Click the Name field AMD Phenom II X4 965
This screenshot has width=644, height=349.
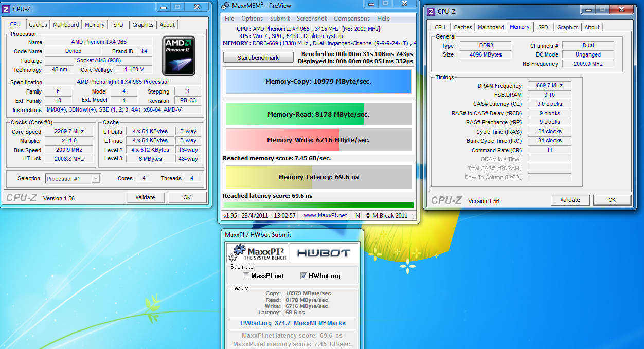tap(98, 42)
